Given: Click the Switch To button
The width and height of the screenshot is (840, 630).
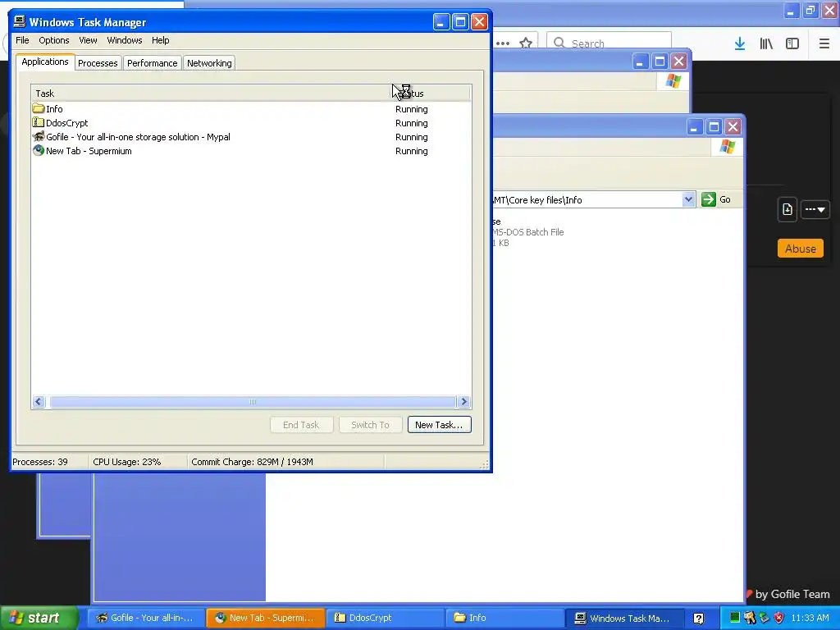Looking at the screenshot, I should pyautogui.click(x=370, y=425).
